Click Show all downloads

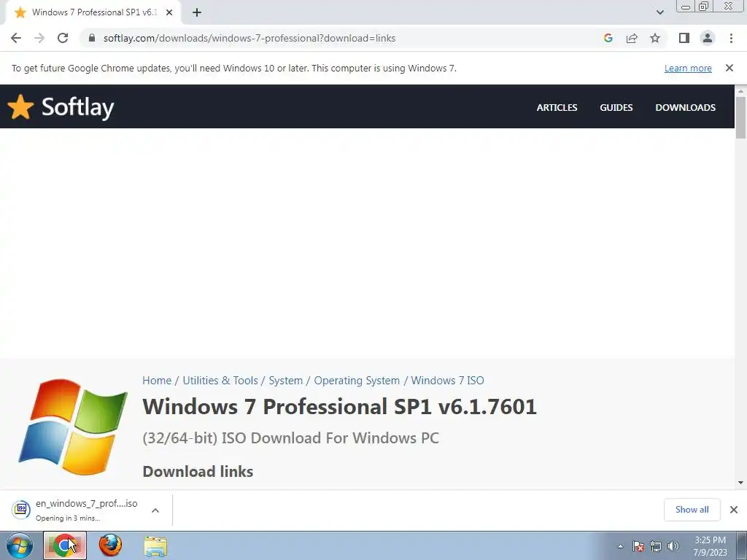[x=692, y=510]
